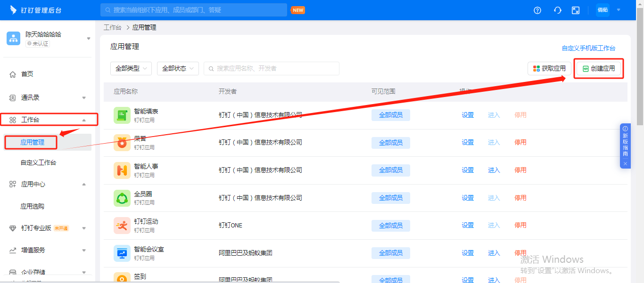Open the 自定义手机版工作台 link
The image size is (644, 283).
click(588, 48)
